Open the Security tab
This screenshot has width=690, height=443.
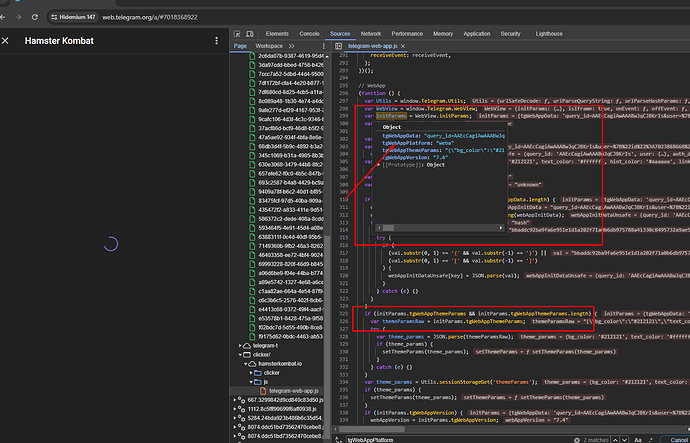click(x=510, y=34)
